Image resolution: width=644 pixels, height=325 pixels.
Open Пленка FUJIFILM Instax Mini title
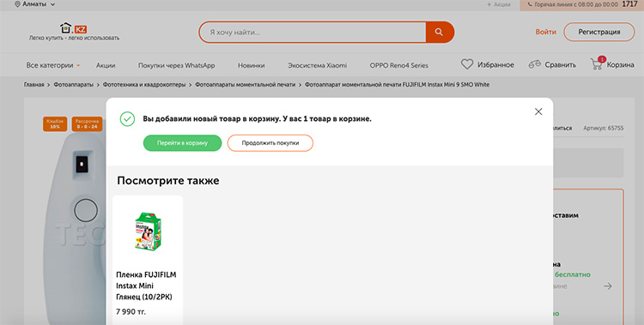(x=146, y=286)
